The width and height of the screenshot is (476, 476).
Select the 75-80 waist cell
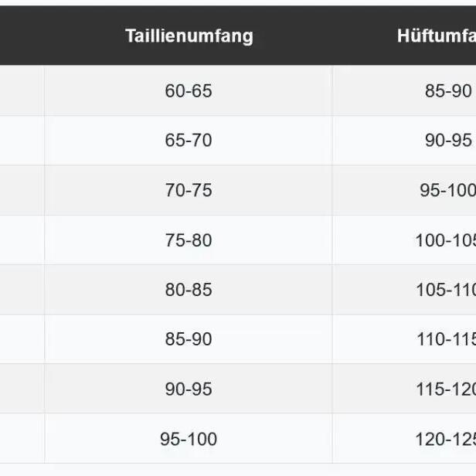(x=189, y=240)
